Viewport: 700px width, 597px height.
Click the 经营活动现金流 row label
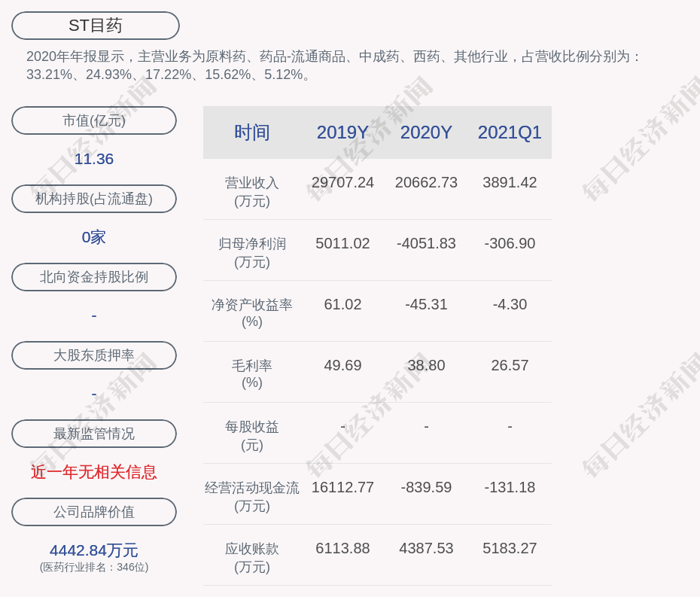point(251,488)
